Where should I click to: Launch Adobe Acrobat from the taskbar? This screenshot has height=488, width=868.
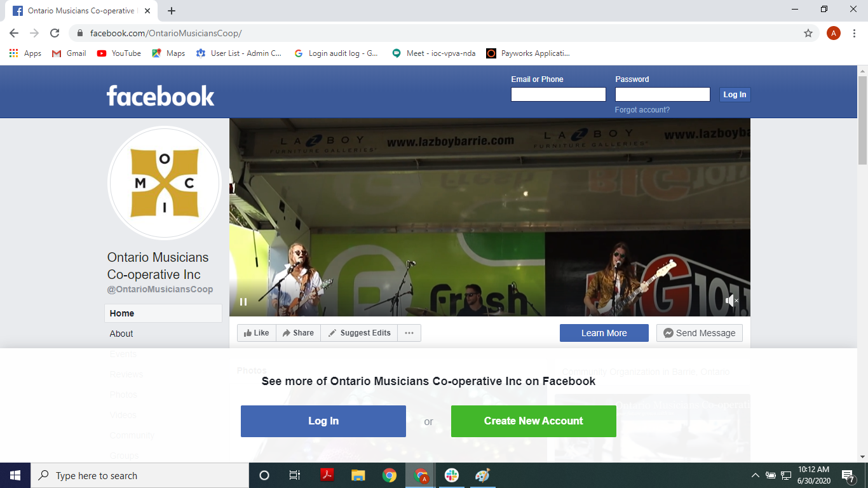[x=327, y=475]
